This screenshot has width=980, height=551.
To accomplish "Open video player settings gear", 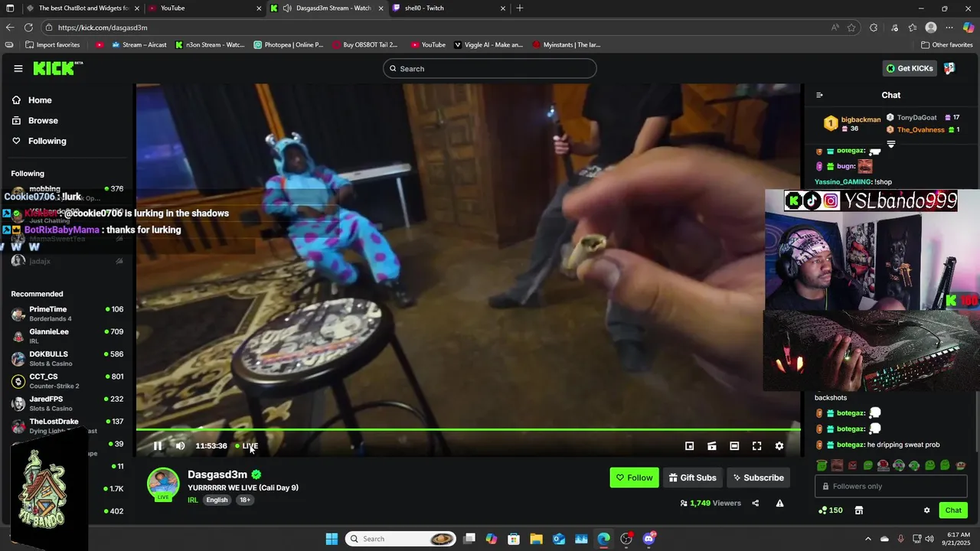I will [x=779, y=446].
